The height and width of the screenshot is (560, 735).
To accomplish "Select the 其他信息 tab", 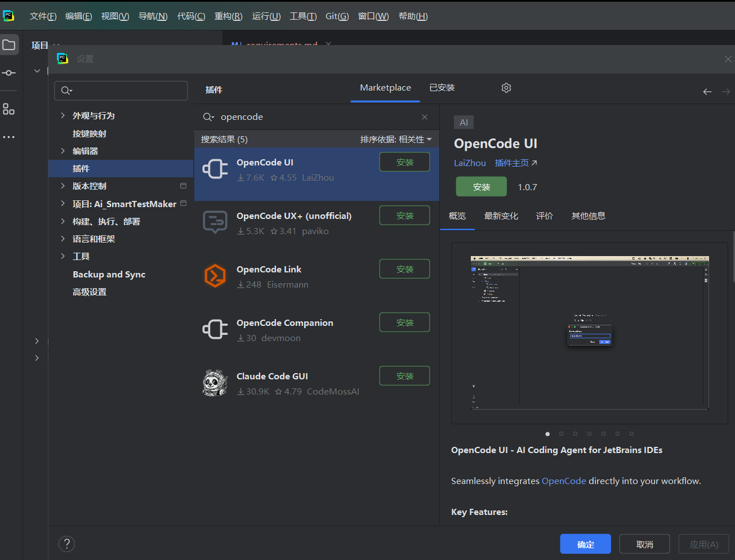I will tap(589, 216).
